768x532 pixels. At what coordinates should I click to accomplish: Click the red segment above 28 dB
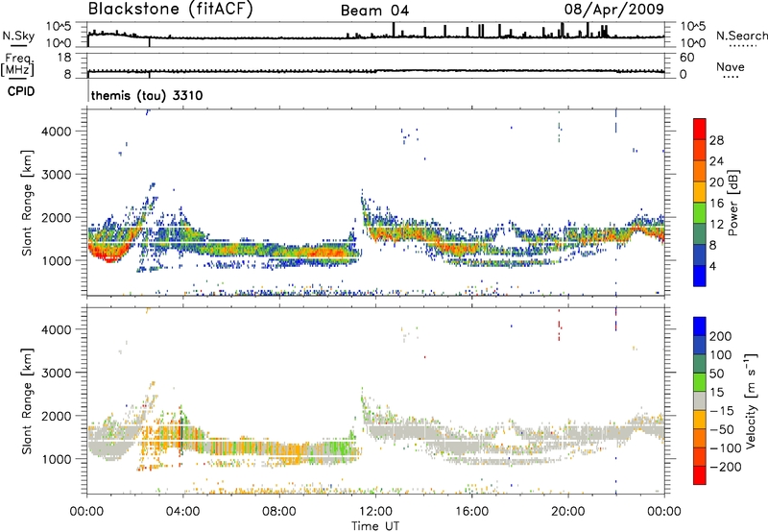(700, 129)
